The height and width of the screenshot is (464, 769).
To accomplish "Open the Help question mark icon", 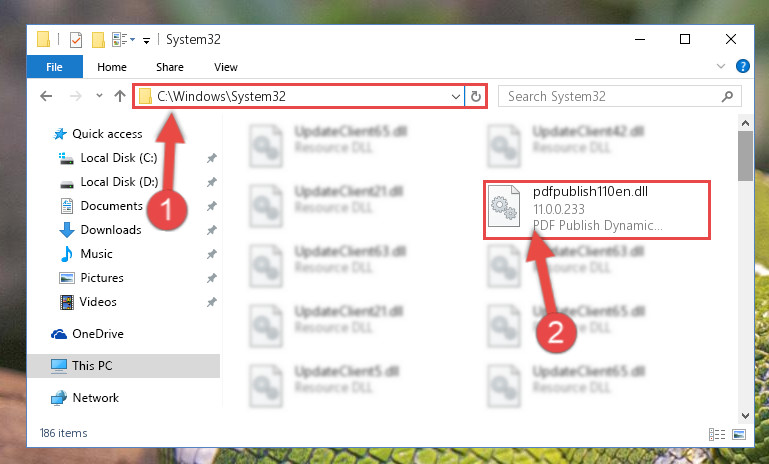I will click(x=743, y=66).
